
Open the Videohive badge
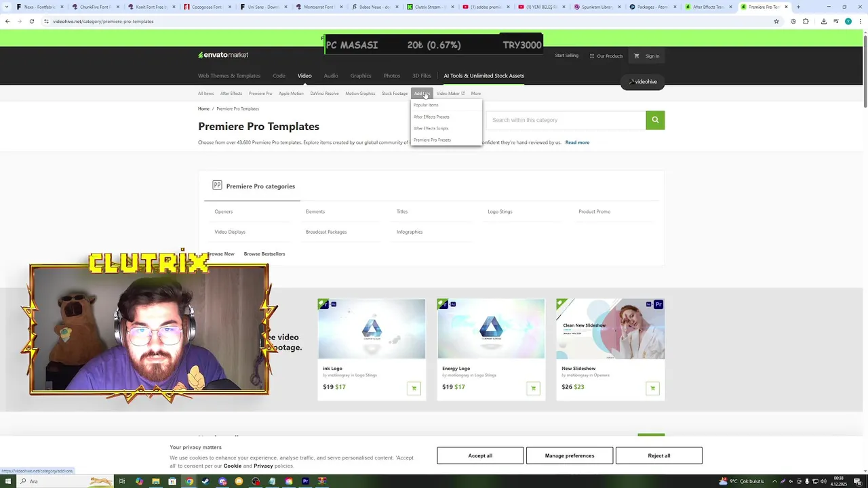[643, 82]
